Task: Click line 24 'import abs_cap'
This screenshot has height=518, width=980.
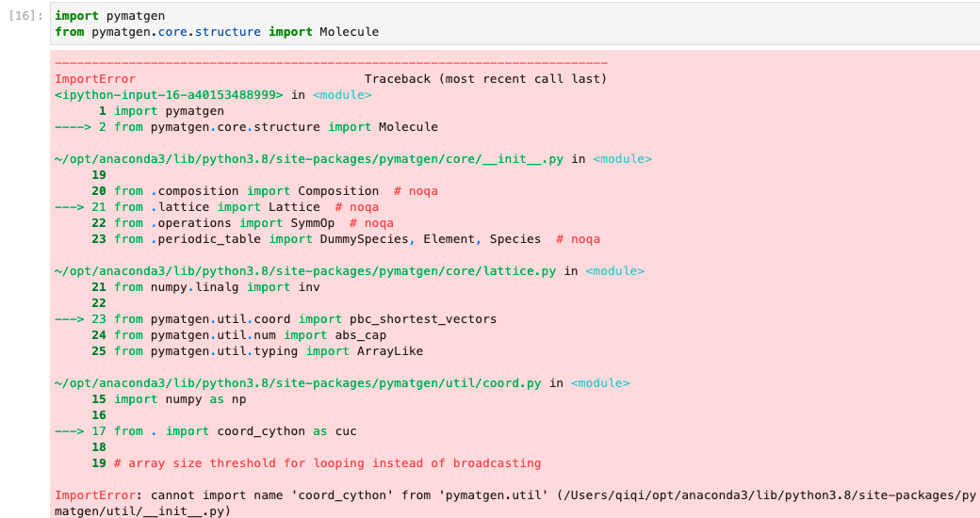Action: 238,335
